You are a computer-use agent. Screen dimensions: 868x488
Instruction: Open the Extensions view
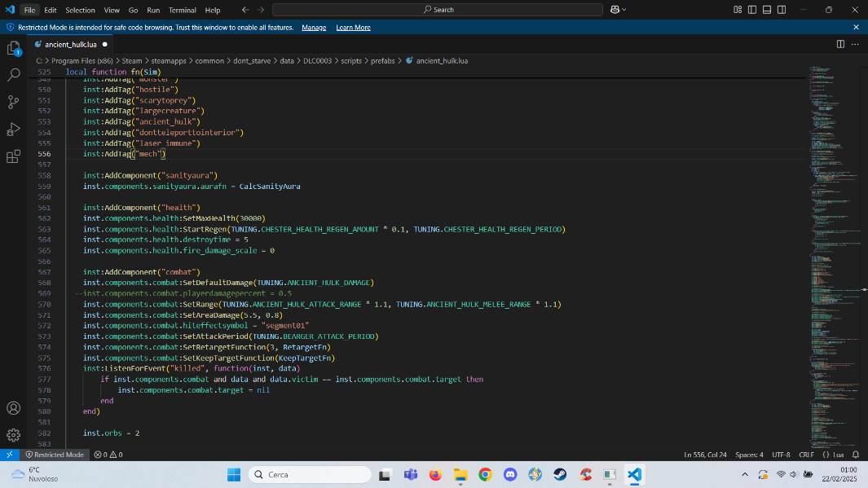[x=13, y=155]
